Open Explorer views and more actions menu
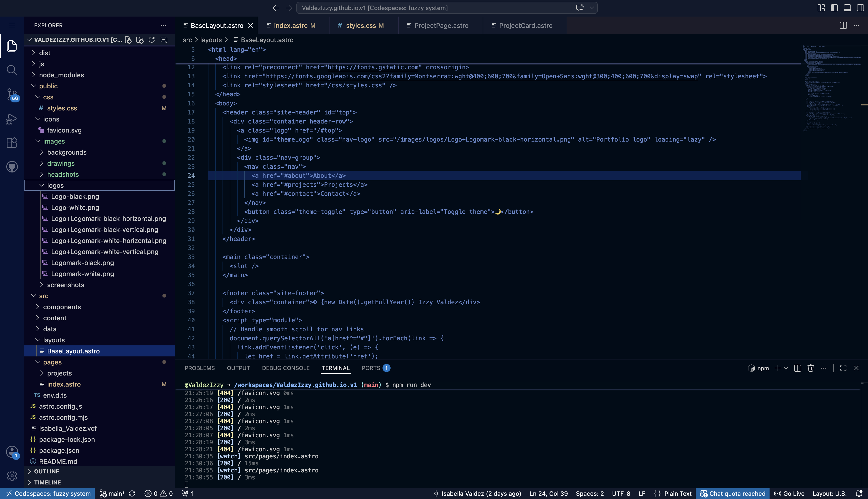868x499 pixels. pyautogui.click(x=163, y=25)
